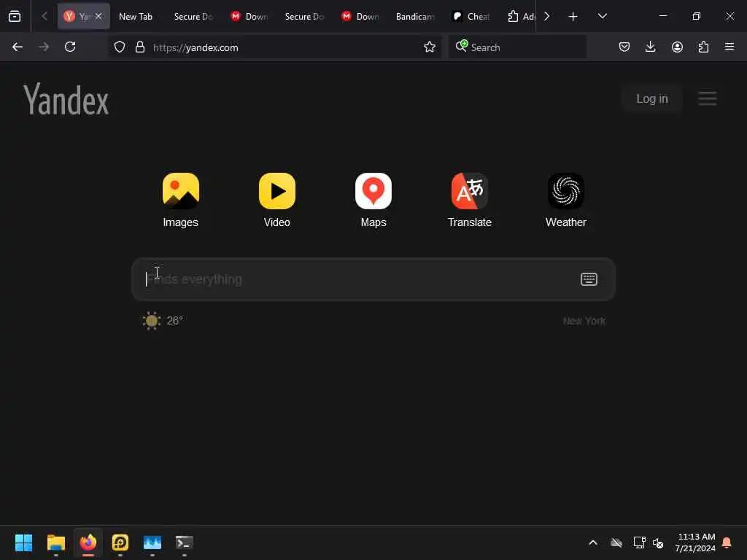
Task: Click the Yandex logo
Action: [66, 99]
